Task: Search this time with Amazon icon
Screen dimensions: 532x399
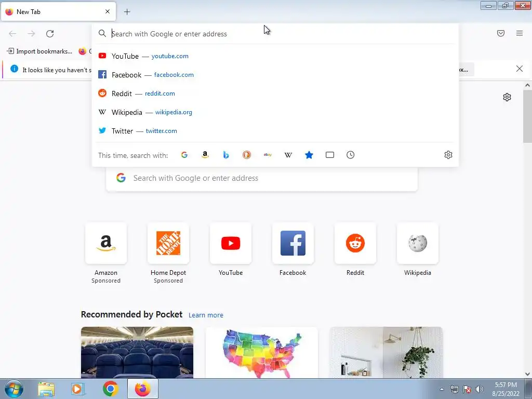Action: coord(205,155)
